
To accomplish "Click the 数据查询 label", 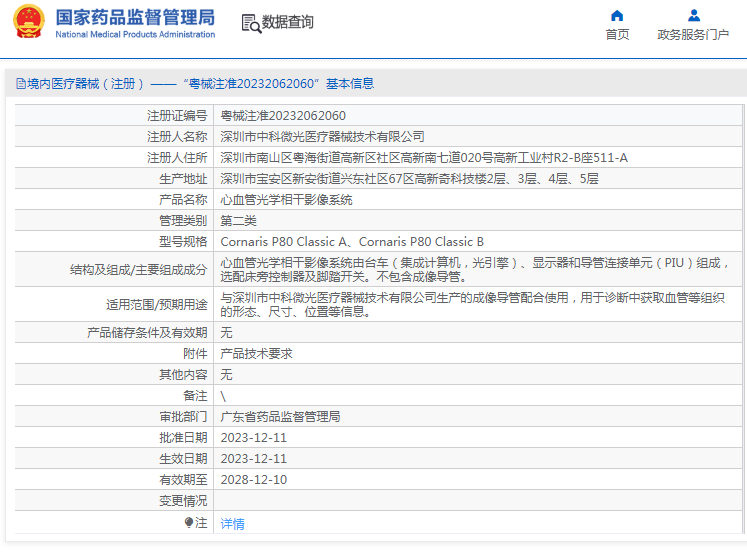I will point(287,22).
